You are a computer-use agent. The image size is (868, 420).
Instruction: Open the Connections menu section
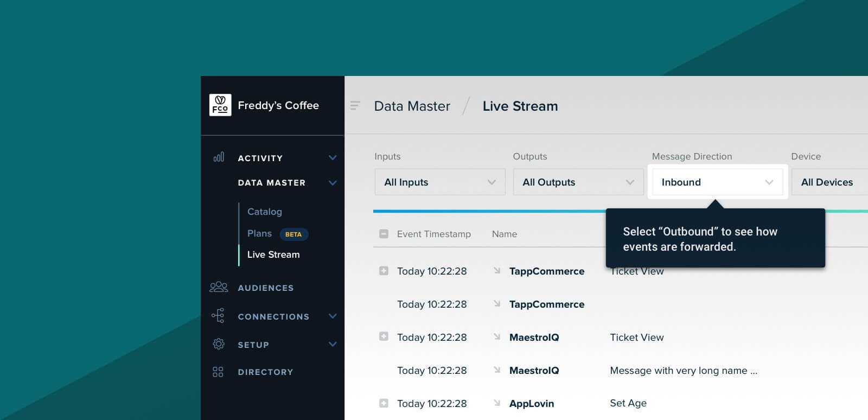[x=273, y=316]
